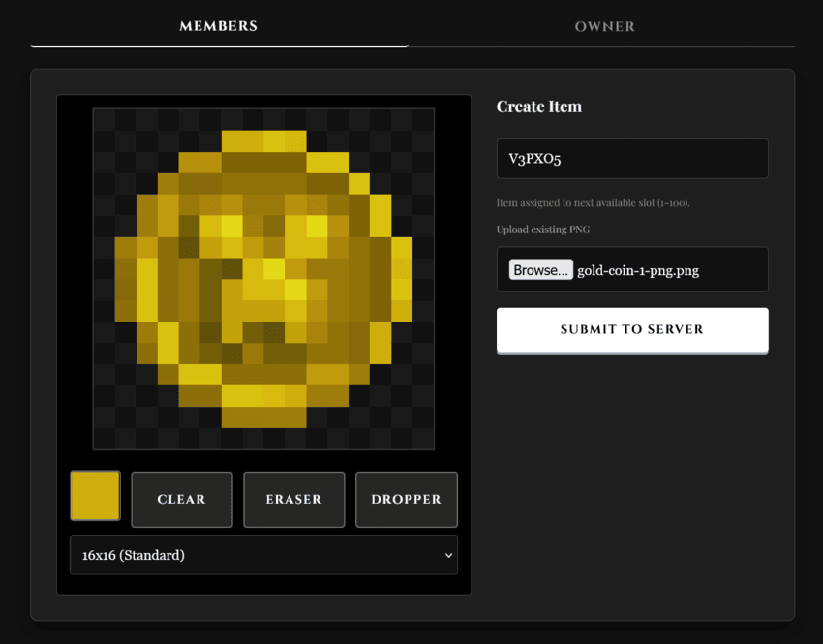
Task: Click empty bottom-right corner cell of canvas
Action: click(423, 439)
